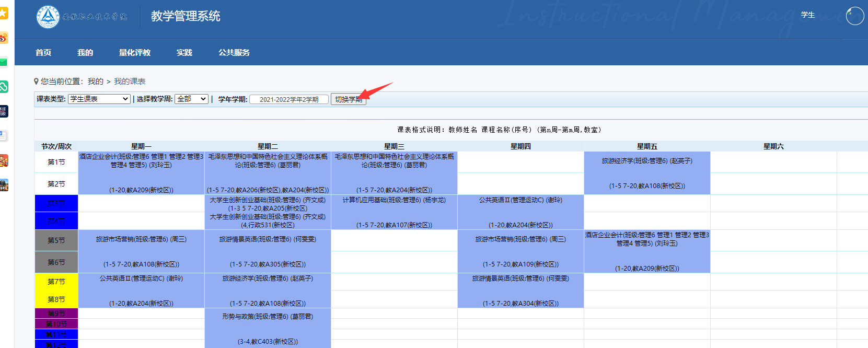868x348 pixels.
Task: Click the school logo emblem in header
Action: [48, 17]
